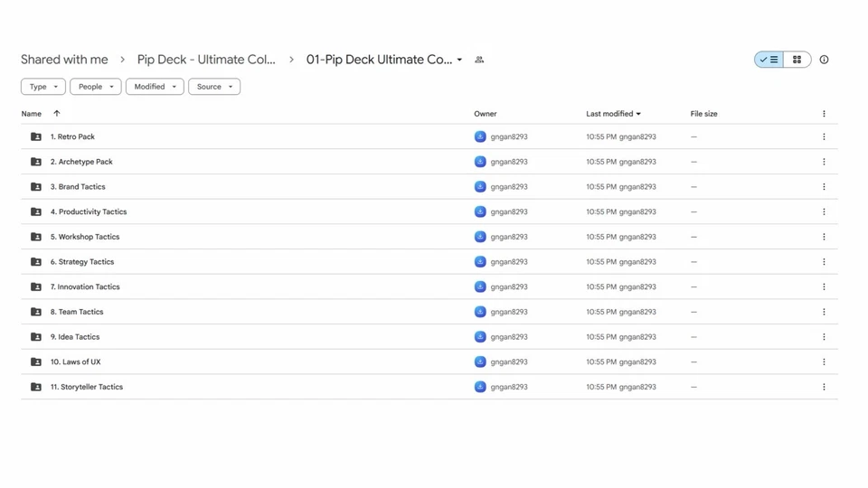Select the 6. Strategy Tactics folder name

tap(82, 262)
